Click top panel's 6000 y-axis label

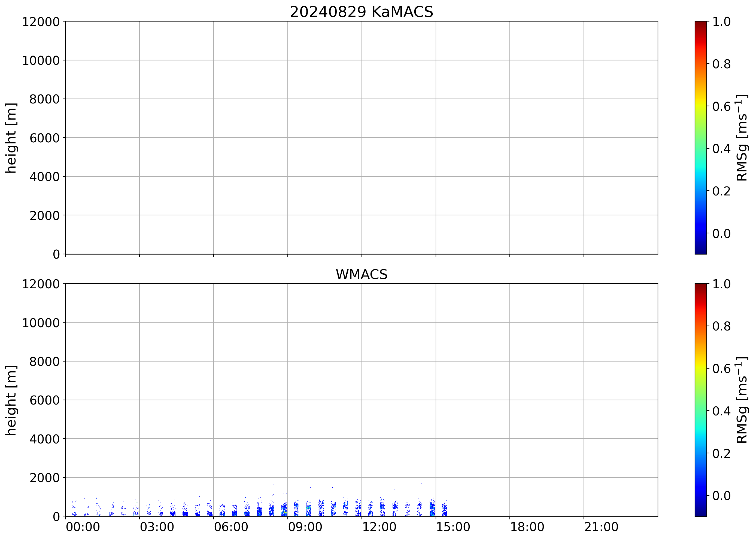tap(44, 138)
